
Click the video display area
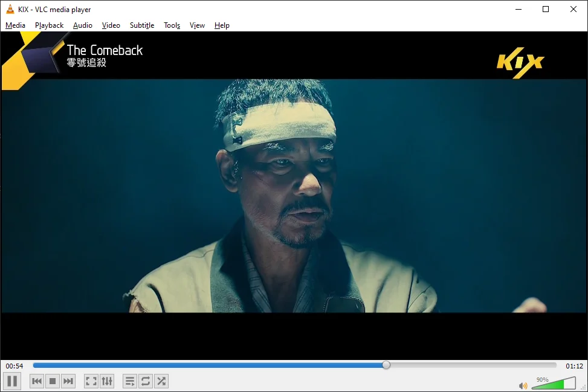(294, 195)
